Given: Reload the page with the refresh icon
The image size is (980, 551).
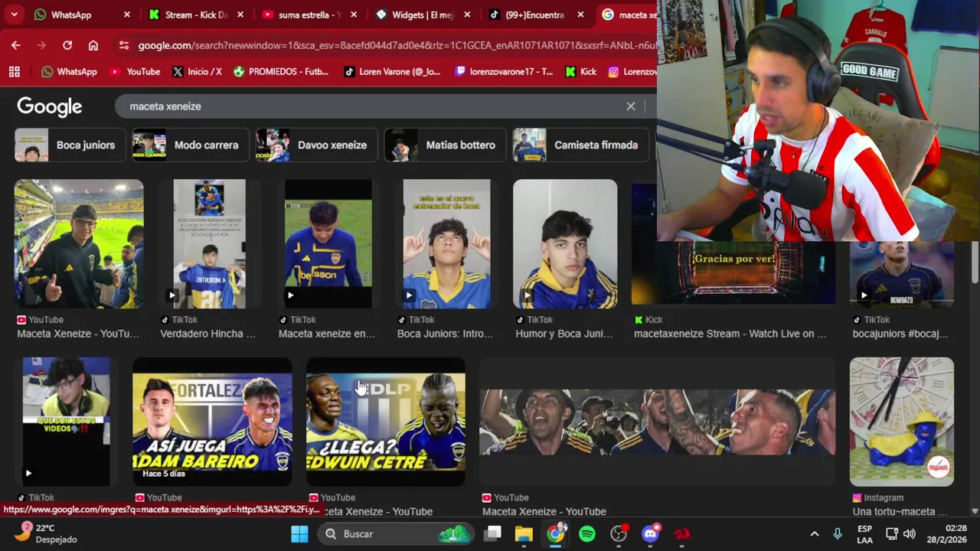Looking at the screenshot, I should [67, 45].
